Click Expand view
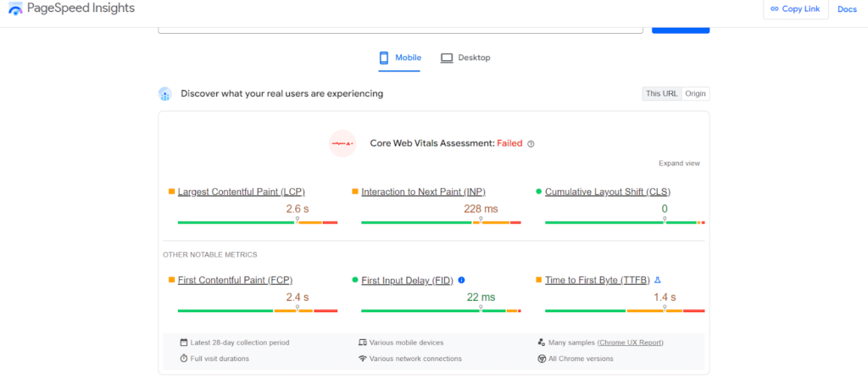The width and height of the screenshot is (868, 379). (679, 164)
